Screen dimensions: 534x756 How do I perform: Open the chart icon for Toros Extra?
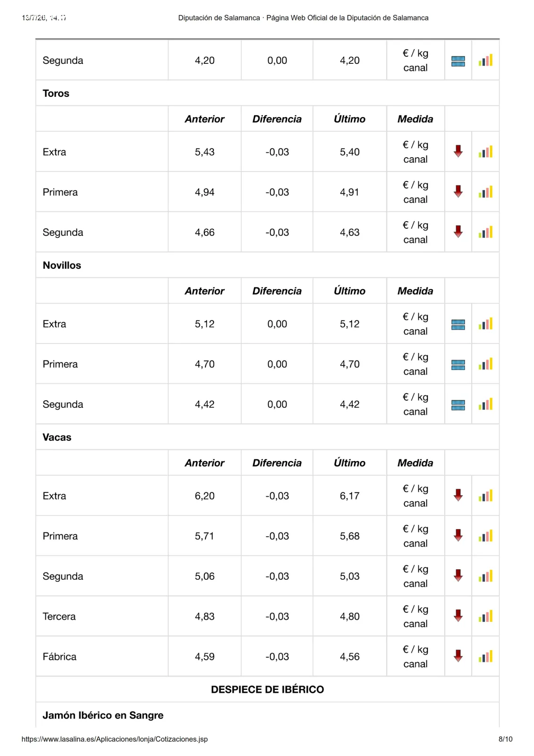pos(485,152)
